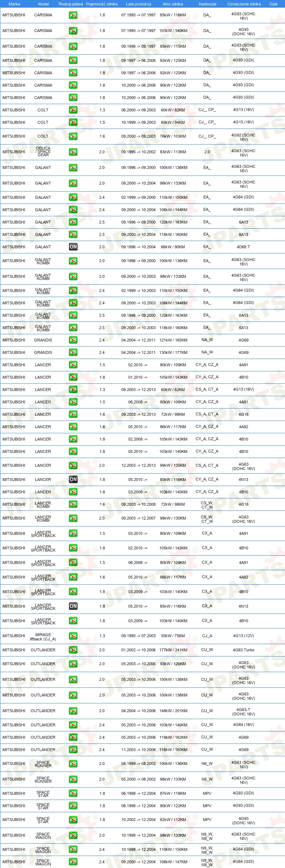The image size is (285, 868).
Task: Select the '148kW / 201KM' power cell
Action: (x=173, y=711)
